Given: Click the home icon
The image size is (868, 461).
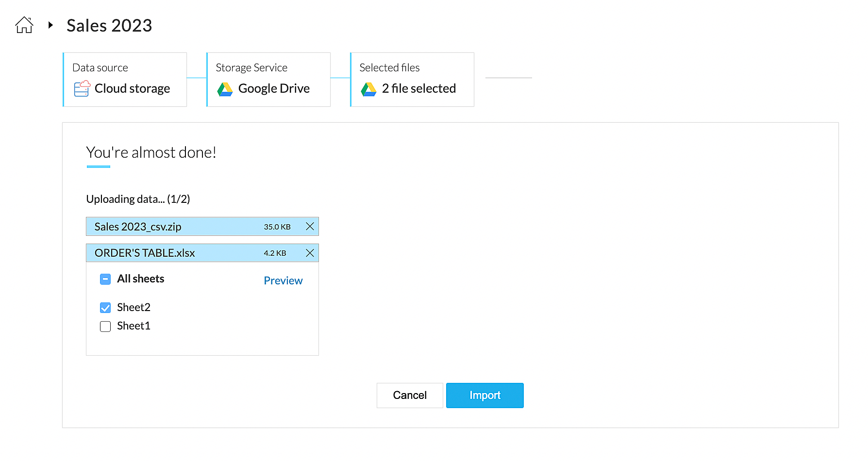Looking at the screenshot, I should [24, 25].
